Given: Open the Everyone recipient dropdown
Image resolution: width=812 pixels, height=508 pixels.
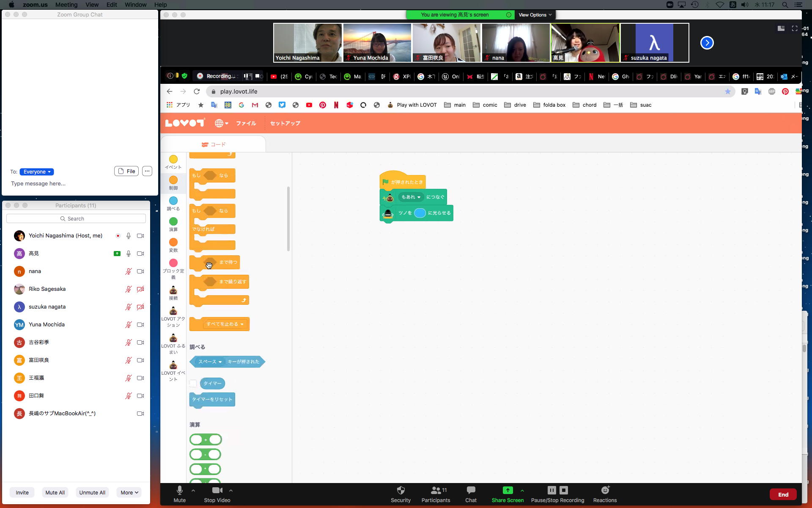Looking at the screenshot, I should tap(37, 172).
